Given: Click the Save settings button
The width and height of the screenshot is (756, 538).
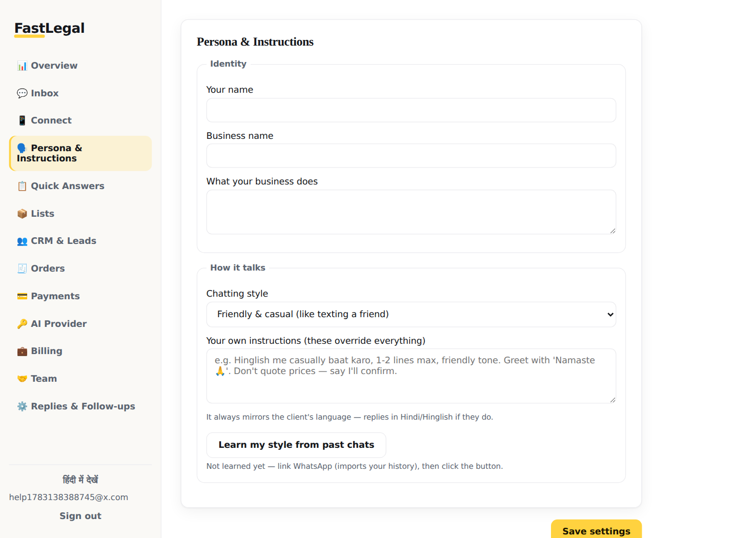Looking at the screenshot, I should (596, 531).
